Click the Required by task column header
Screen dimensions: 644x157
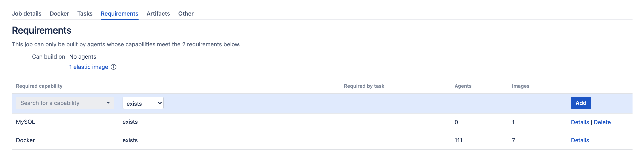(x=364, y=86)
